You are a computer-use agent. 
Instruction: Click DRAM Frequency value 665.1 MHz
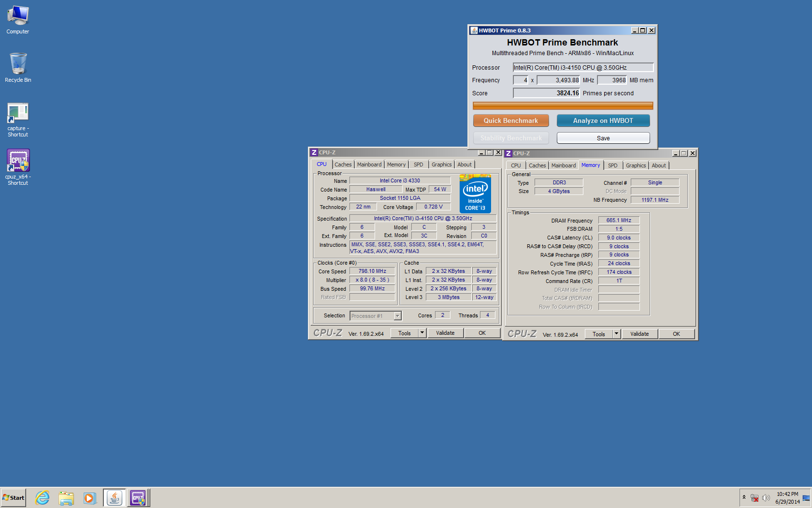click(x=619, y=220)
